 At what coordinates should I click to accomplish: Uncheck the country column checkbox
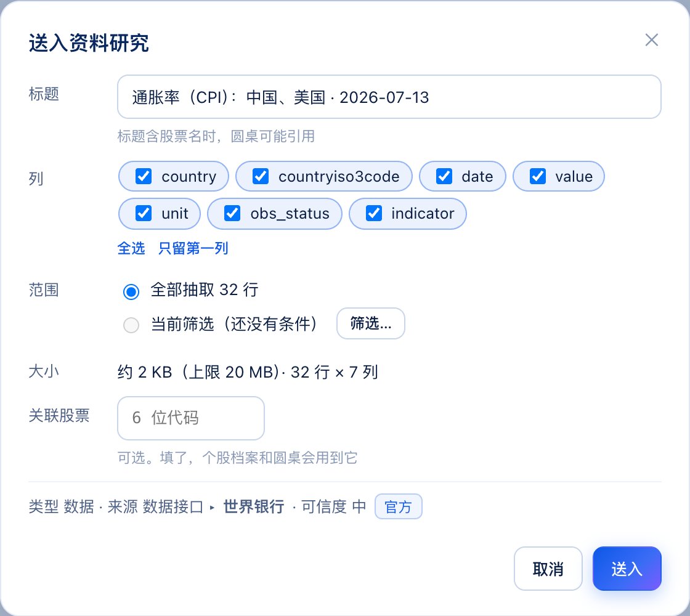144,176
